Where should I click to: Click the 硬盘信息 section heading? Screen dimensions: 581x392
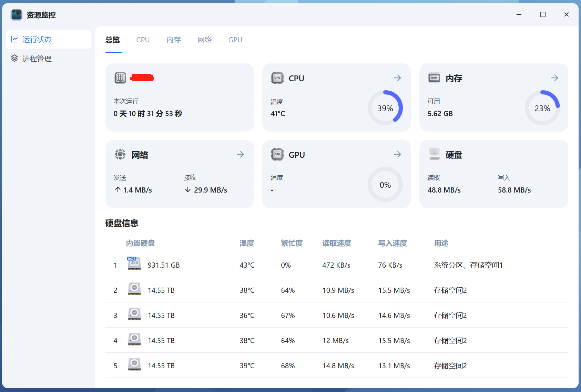coord(122,223)
